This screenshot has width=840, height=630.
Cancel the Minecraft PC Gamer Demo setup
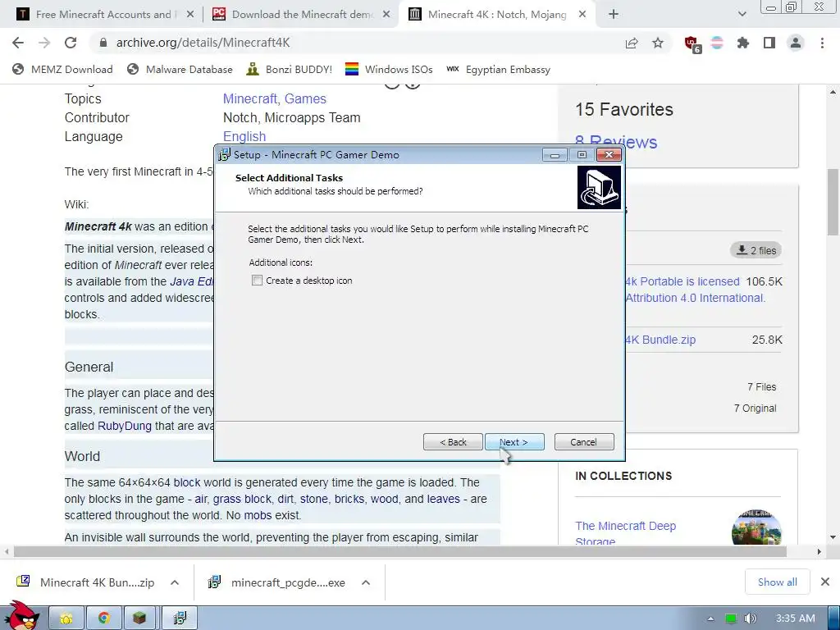tap(584, 442)
